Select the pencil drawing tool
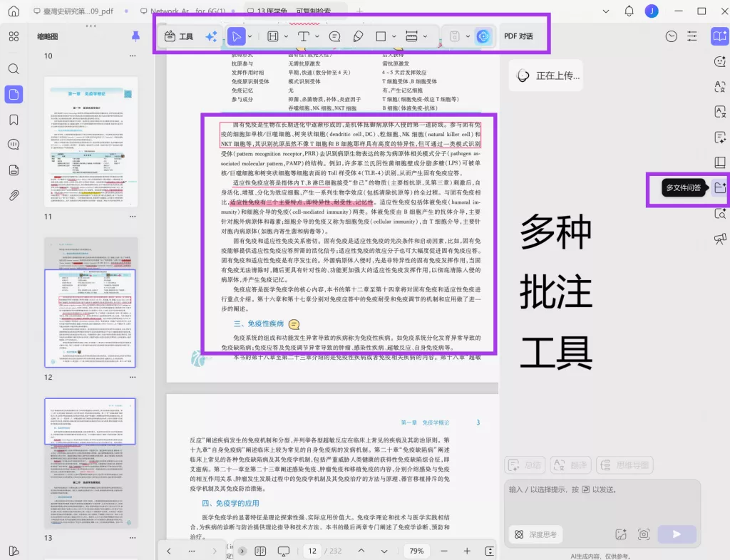Viewport: 730px width, 560px height. pos(358,36)
